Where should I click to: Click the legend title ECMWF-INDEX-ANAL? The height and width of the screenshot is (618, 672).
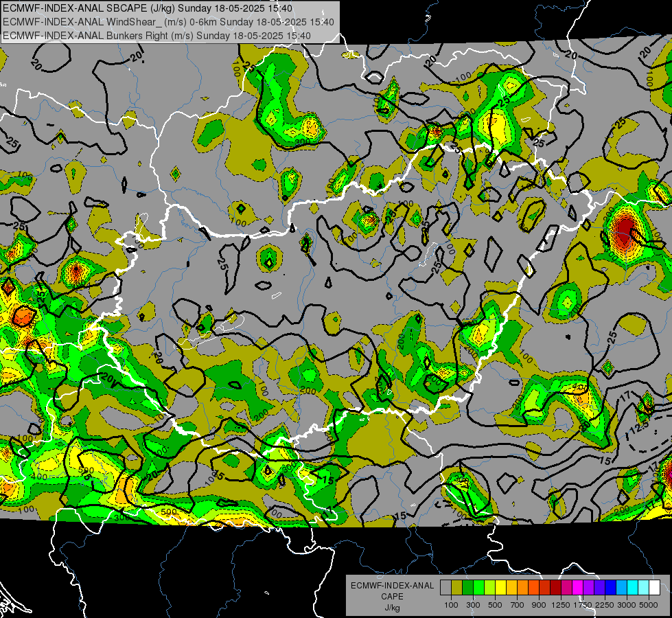tap(393, 586)
